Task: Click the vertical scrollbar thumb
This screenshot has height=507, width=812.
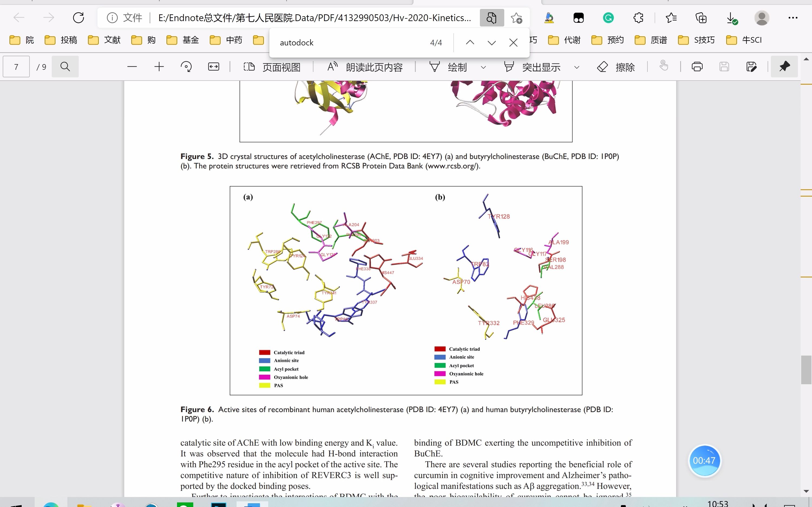Action: [x=806, y=370]
